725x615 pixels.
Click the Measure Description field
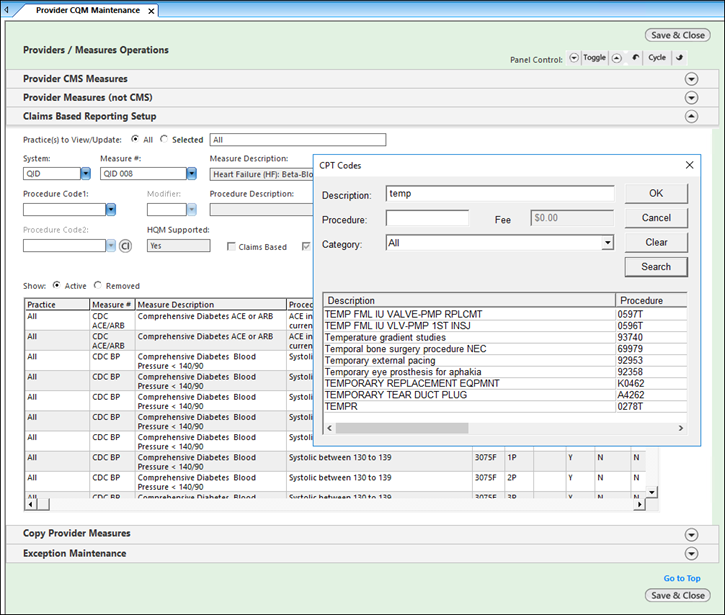pyautogui.click(x=262, y=174)
